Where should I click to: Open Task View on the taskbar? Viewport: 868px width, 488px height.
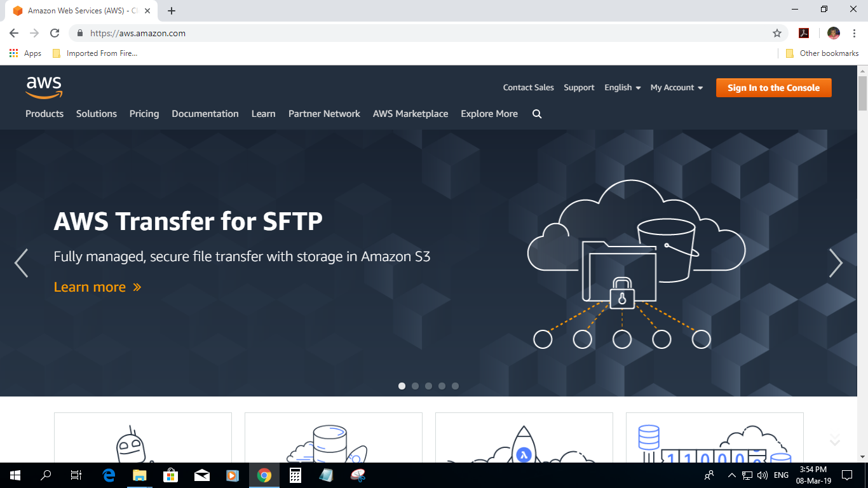coord(76,475)
